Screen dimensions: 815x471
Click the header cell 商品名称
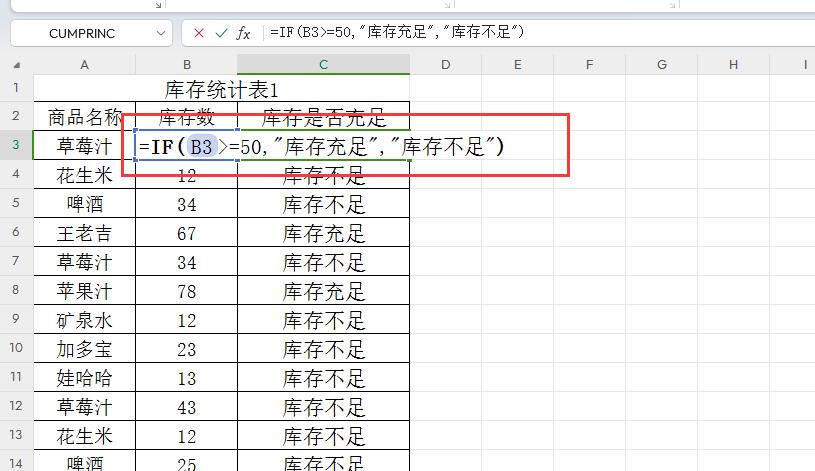(85, 117)
